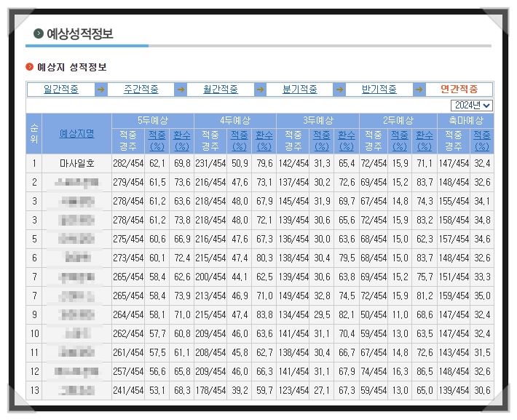Click the 157/454 cell

click(x=454, y=239)
